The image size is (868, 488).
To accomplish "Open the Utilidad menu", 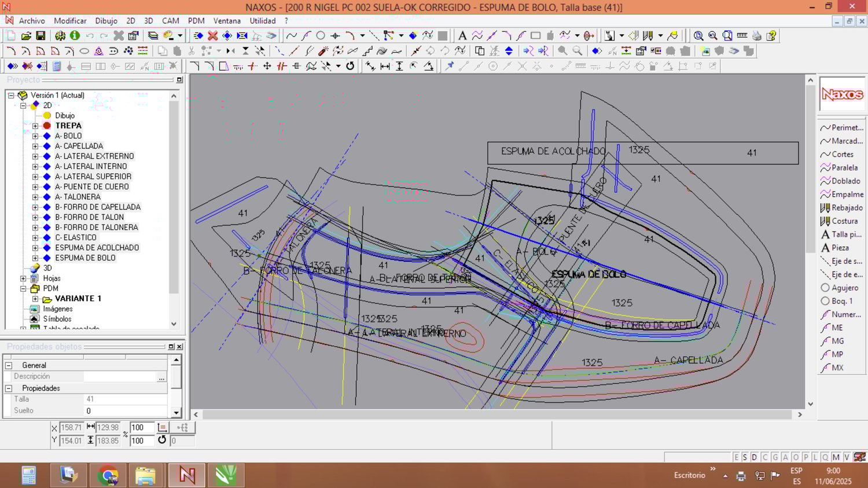I will 263,21.
